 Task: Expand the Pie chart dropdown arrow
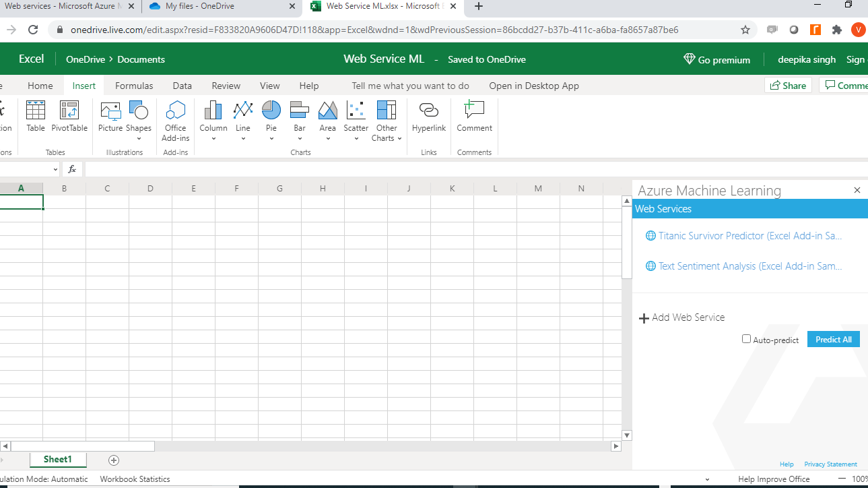pos(271,139)
